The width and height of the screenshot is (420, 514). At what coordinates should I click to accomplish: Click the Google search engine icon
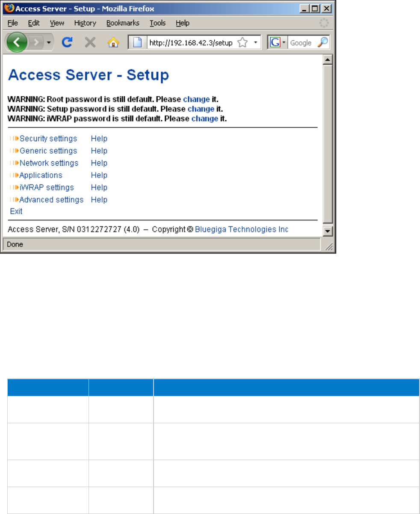275,43
